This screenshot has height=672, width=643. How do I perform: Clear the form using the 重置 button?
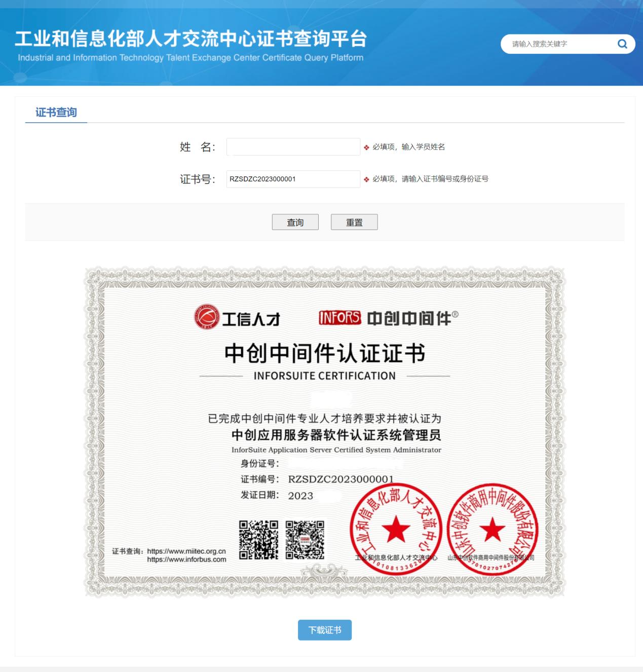coord(354,222)
